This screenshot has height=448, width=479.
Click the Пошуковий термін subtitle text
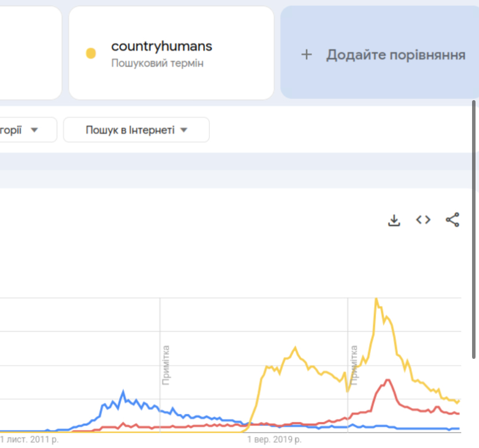click(157, 63)
